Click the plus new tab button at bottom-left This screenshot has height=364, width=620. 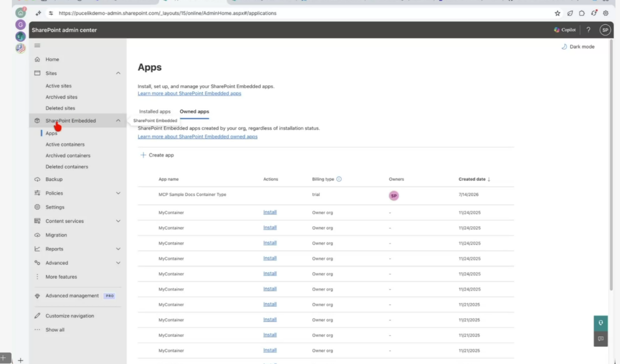click(x=21, y=360)
